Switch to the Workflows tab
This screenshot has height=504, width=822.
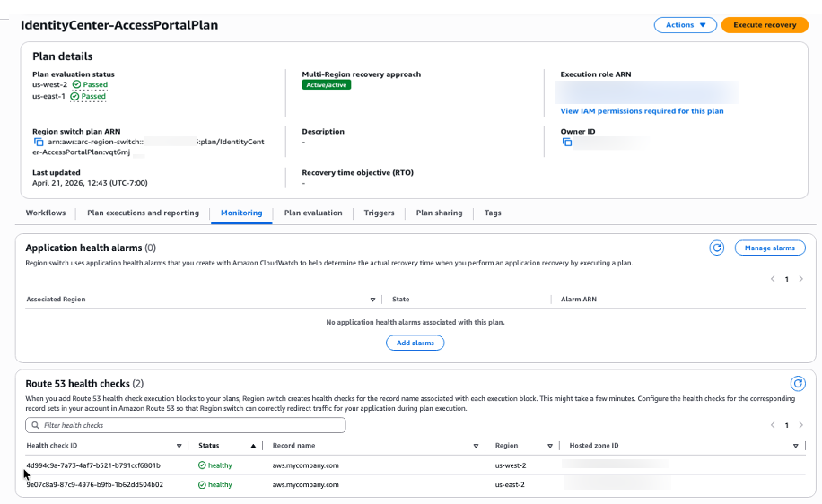46,213
